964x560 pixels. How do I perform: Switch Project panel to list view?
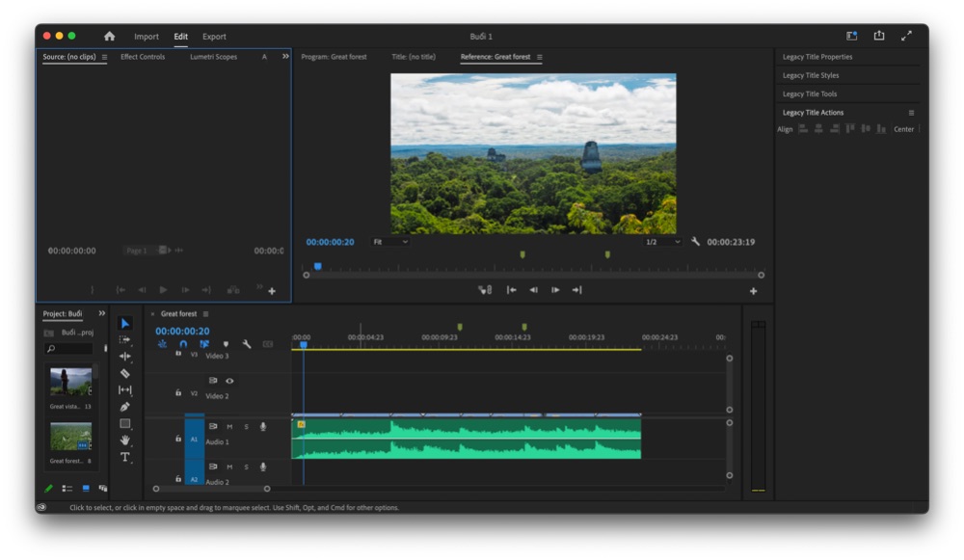[67, 489]
